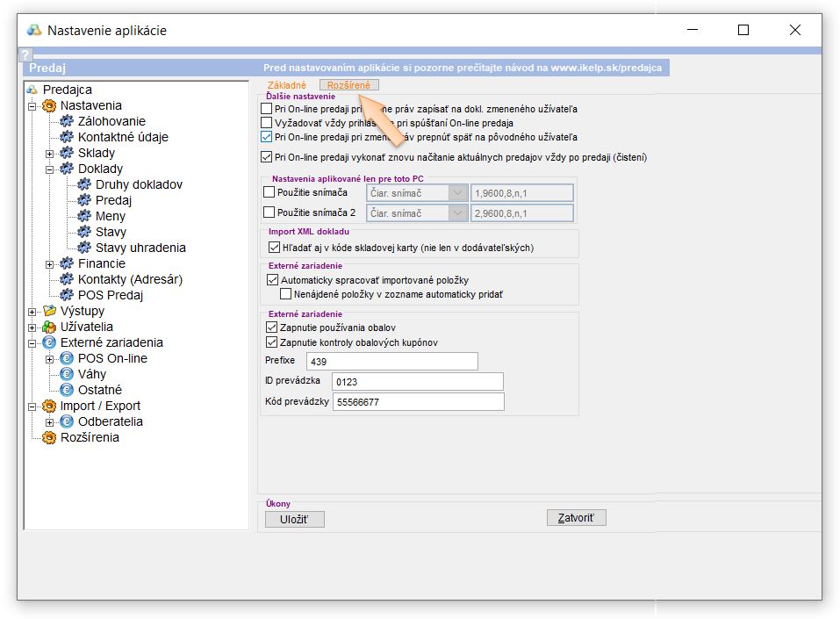Click the gear icon beside Druhy dokladov
Image resolution: width=840 pixels, height=619 pixels.
point(84,184)
